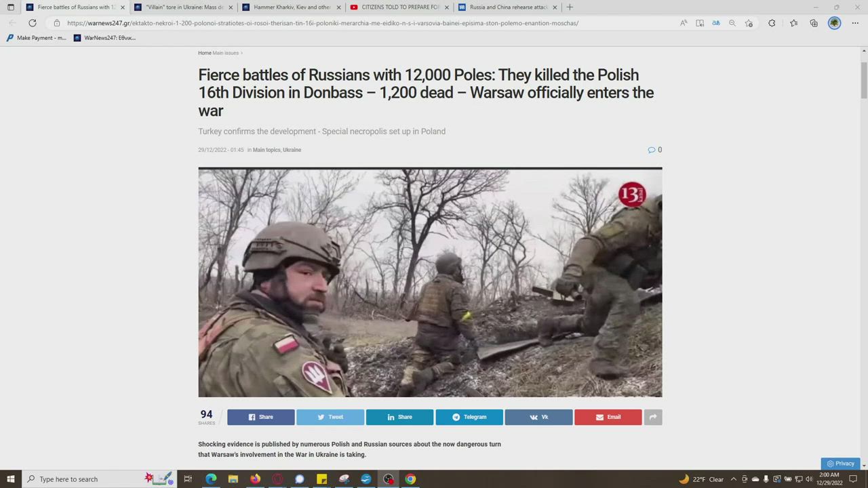Viewport: 868px width, 488px height.
Task: Share the article via Telegram button
Action: coord(469,417)
